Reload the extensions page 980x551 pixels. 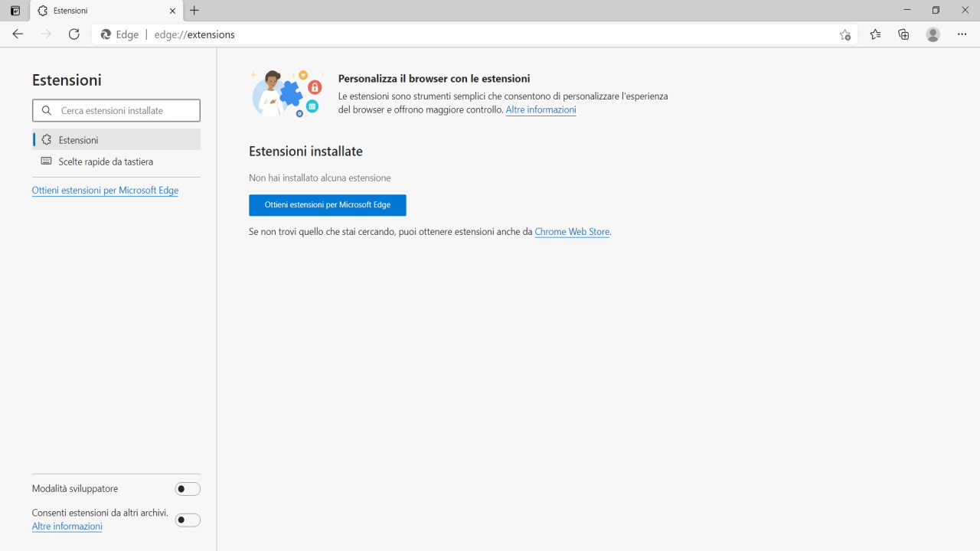[74, 34]
